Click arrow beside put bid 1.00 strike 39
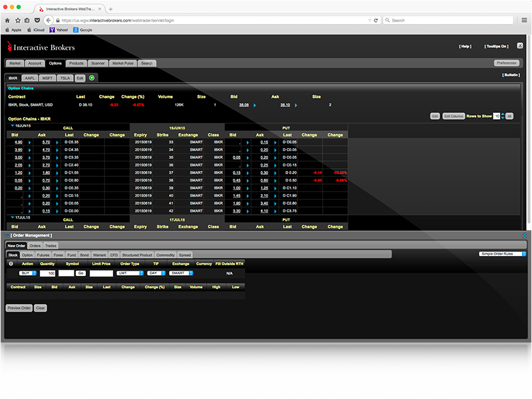Image resolution: width=532 pixels, height=399 pixels. (247, 188)
